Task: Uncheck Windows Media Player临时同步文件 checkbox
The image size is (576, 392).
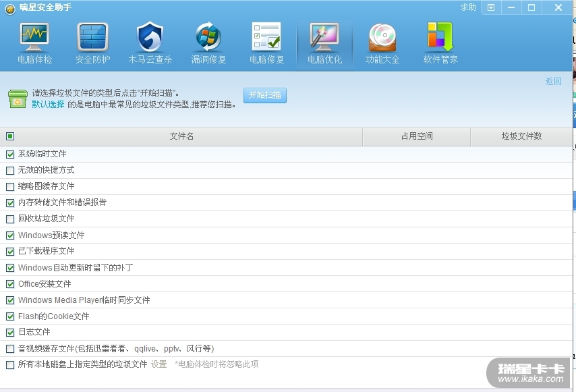Action: 10,300
